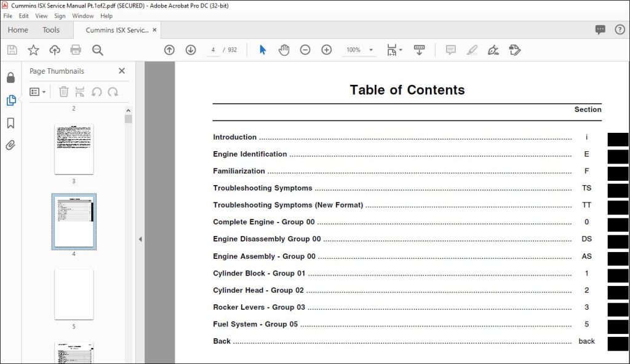This screenshot has height=364, width=630.
Task: Rotate pages clockwise
Action: [113, 92]
